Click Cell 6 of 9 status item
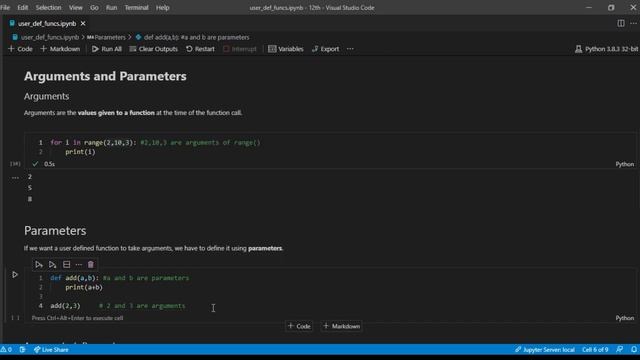The height and width of the screenshot is (360, 640). (595, 350)
